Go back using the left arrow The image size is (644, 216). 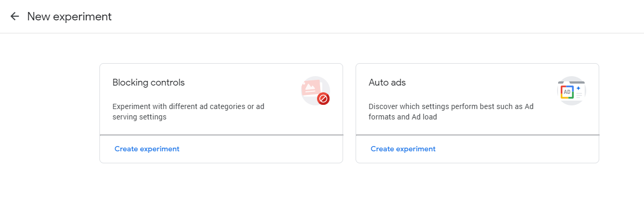tap(15, 17)
